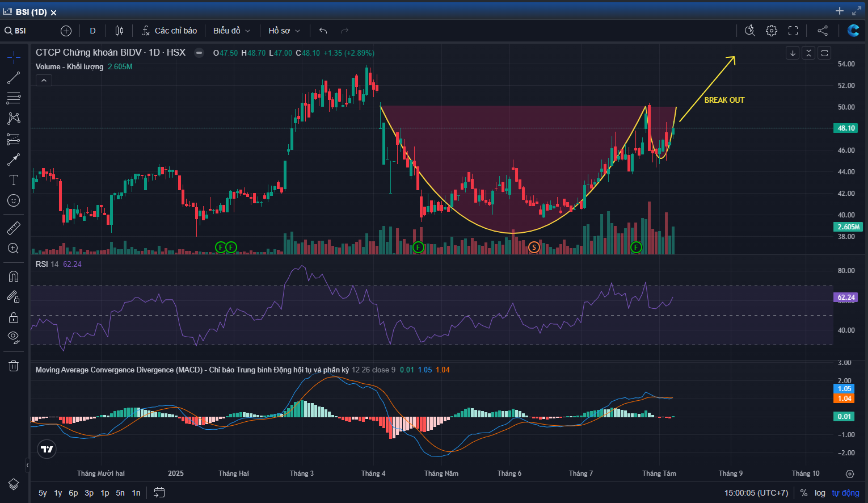Remove drawings with the trash icon
The image size is (868, 503).
14,366
